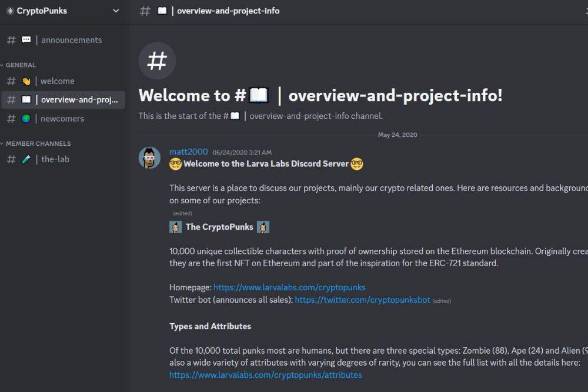The width and height of the screenshot is (588, 392).
Task: Click the globe icon beside newcomers
Action: [26, 119]
